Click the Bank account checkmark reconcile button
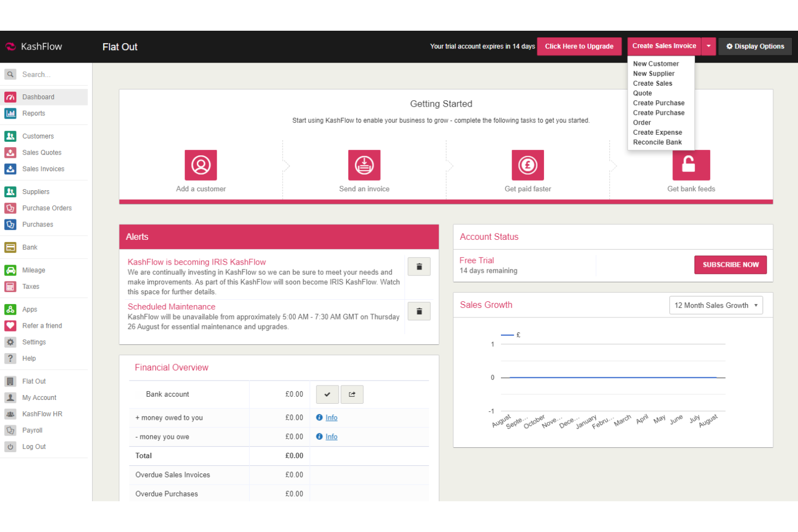Image resolution: width=798 pixels, height=532 pixels. (327, 395)
